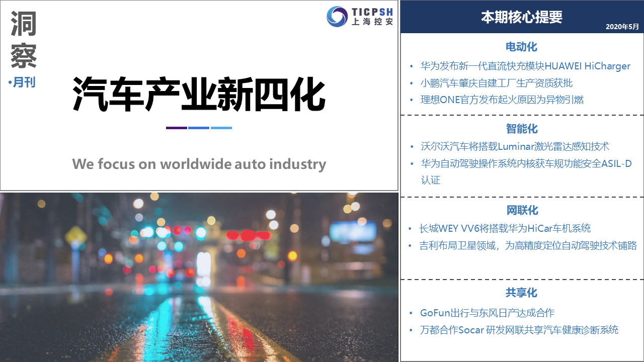644x362 pixels.
Task: Open the 电动化 section heading
Action: point(522,47)
